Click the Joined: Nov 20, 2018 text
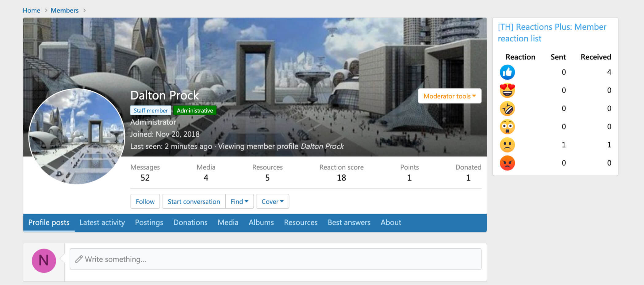Screen dimensions: 644x285 165,134
